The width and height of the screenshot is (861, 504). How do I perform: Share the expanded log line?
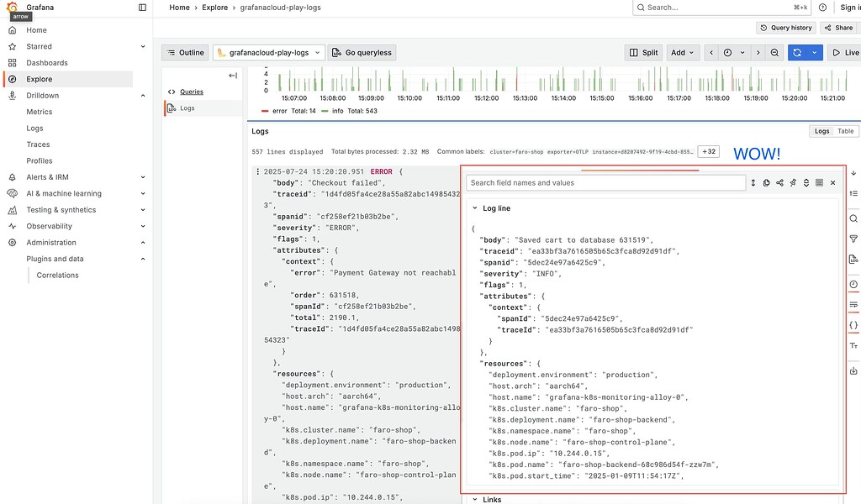coord(780,182)
